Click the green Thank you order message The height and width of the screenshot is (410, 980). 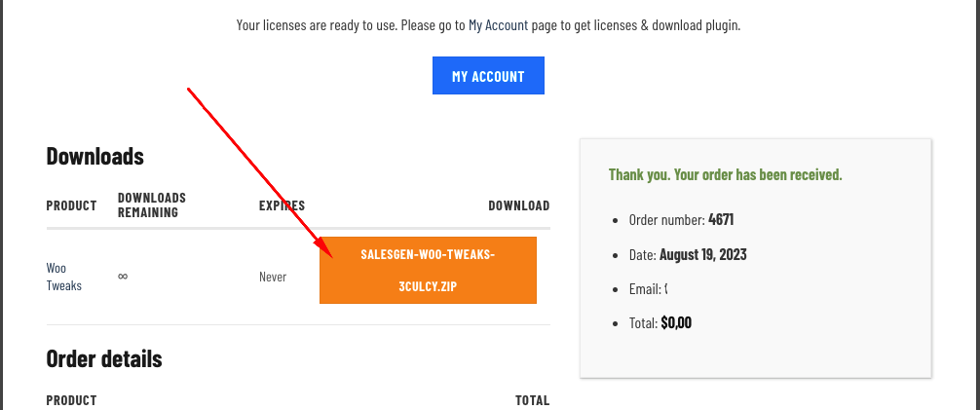tap(725, 175)
